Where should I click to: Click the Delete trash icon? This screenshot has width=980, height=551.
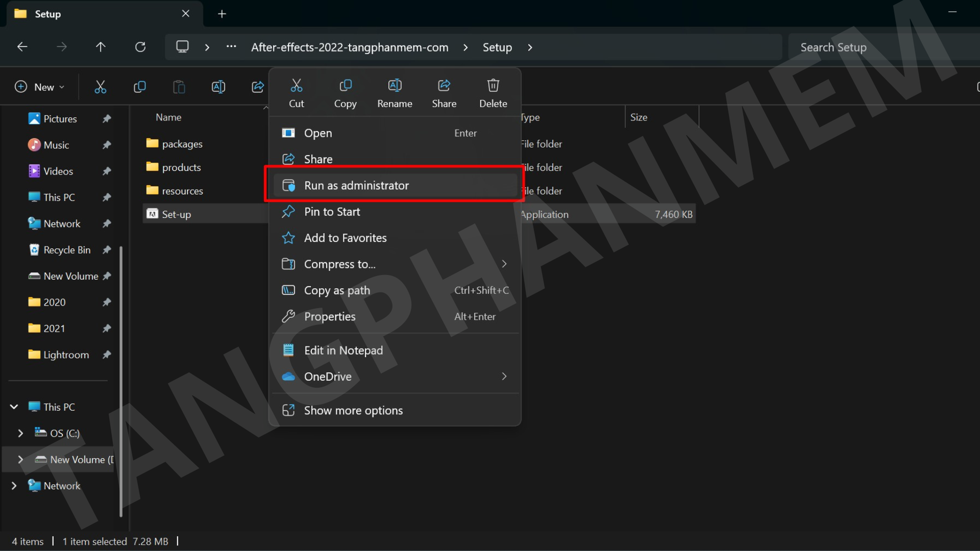click(493, 93)
